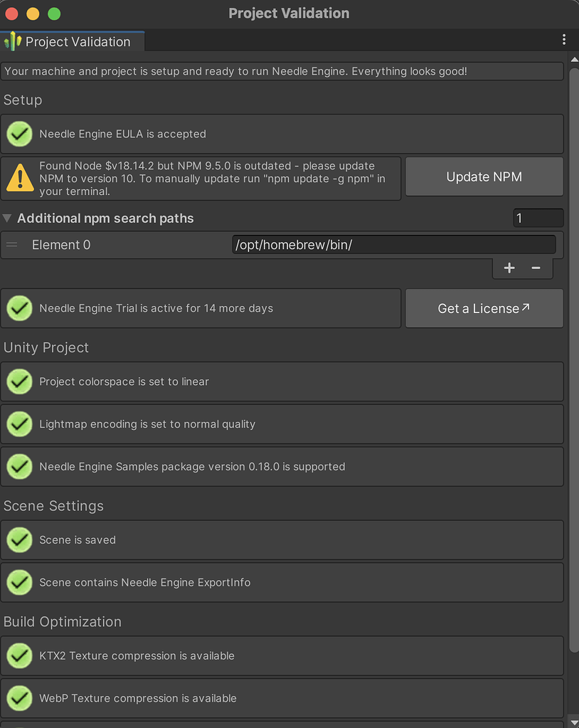Add a new npm search path with plus
This screenshot has width=579, height=728.
509,268
